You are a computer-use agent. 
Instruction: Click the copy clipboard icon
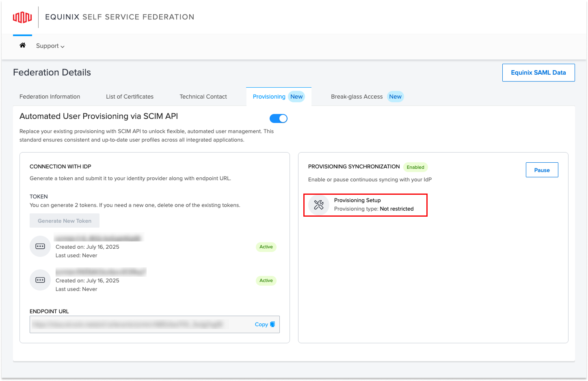pyautogui.click(x=272, y=324)
